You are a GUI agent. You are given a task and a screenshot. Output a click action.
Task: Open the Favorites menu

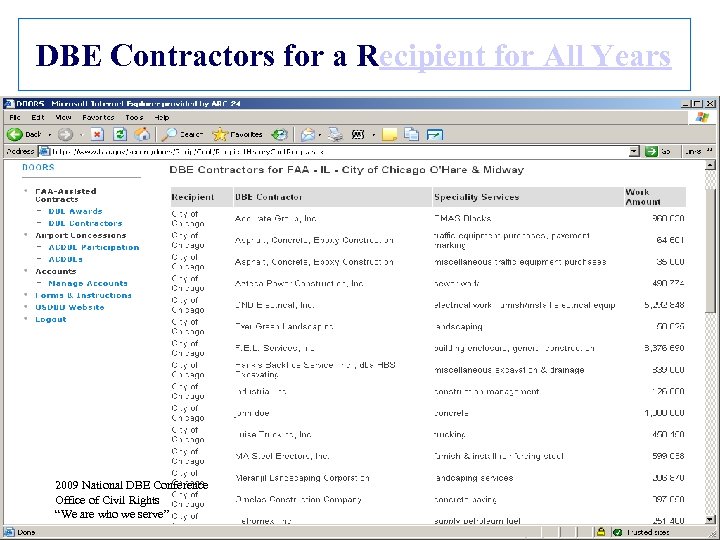(x=98, y=118)
